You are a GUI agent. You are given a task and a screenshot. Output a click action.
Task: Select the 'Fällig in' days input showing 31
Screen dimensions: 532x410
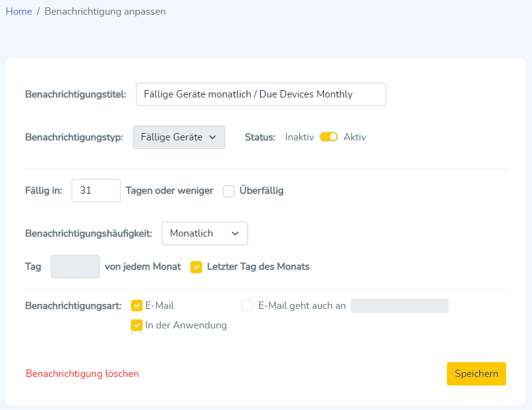coord(96,191)
